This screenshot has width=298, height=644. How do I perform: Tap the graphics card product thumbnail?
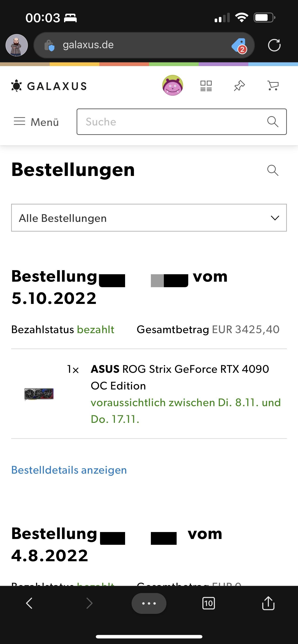tap(39, 394)
